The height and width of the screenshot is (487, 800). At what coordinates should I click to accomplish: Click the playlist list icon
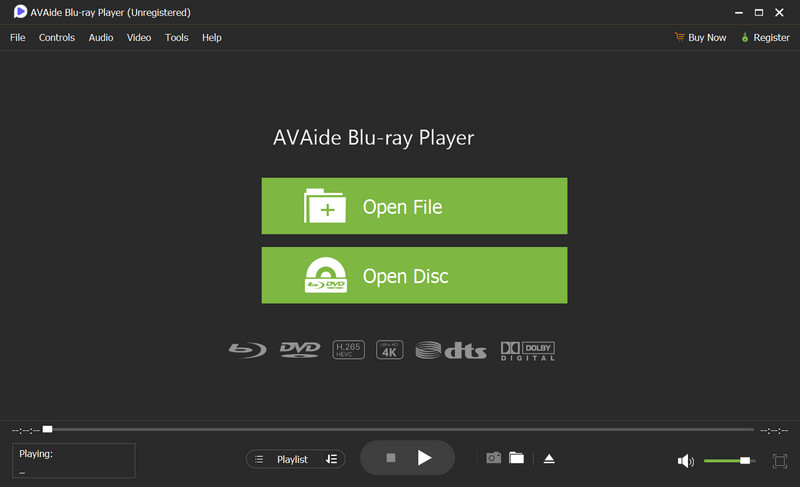pos(259,459)
